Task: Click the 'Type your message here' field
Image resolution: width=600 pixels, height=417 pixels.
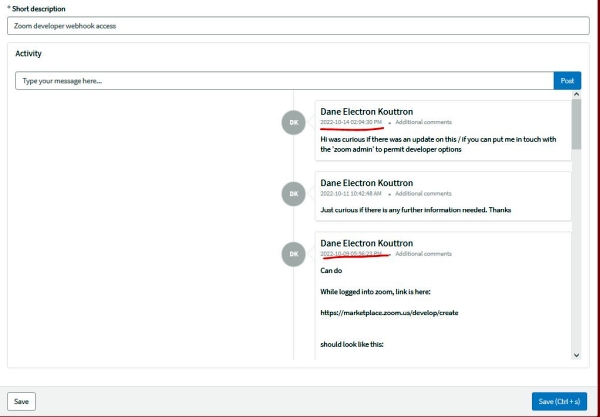Action: pyautogui.click(x=284, y=81)
